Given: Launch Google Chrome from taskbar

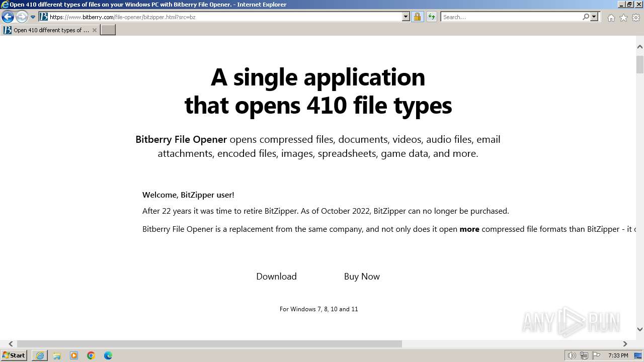Looking at the screenshot, I should [x=91, y=355].
